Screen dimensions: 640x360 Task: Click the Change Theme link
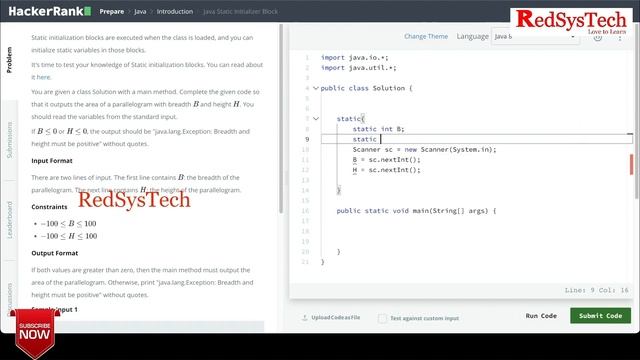(426, 36)
